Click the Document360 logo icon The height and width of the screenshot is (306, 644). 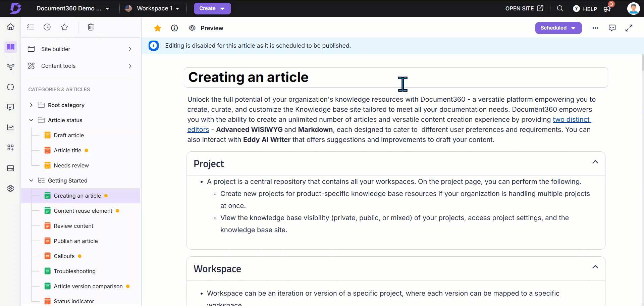(x=15, y=8)
